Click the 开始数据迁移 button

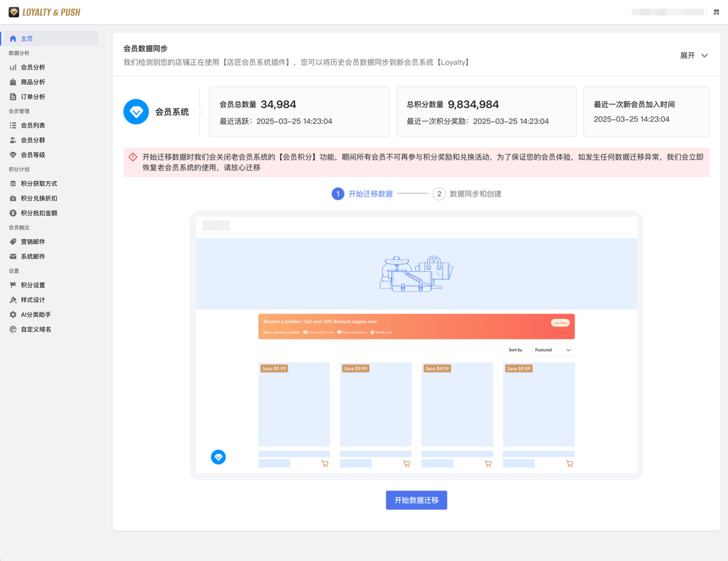click(416, 500)
